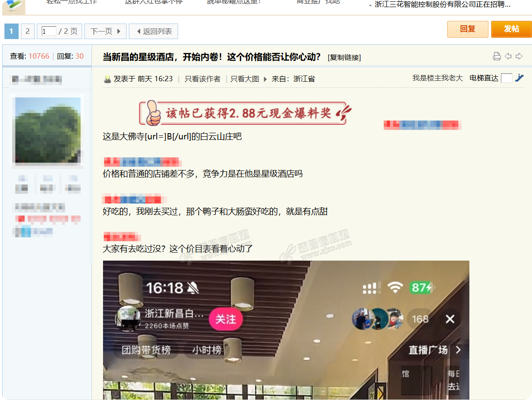Switch to page 2 of the thread
Viewport: 532px width, 400px height.
(x=28, y=32)
